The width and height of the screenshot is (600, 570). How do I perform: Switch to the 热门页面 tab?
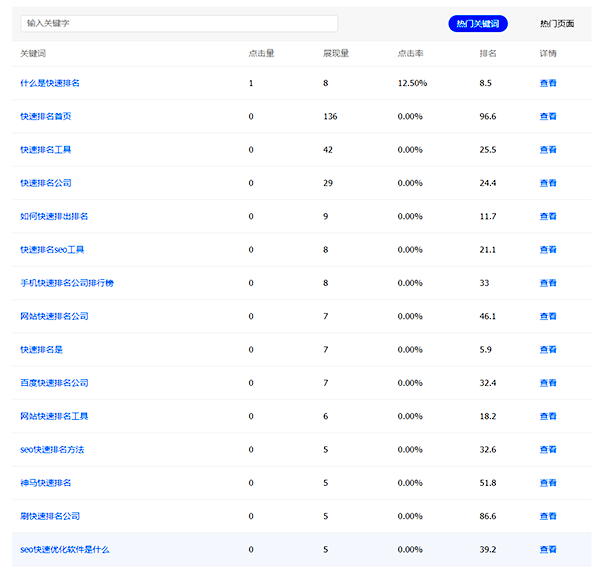click(556, 23)
